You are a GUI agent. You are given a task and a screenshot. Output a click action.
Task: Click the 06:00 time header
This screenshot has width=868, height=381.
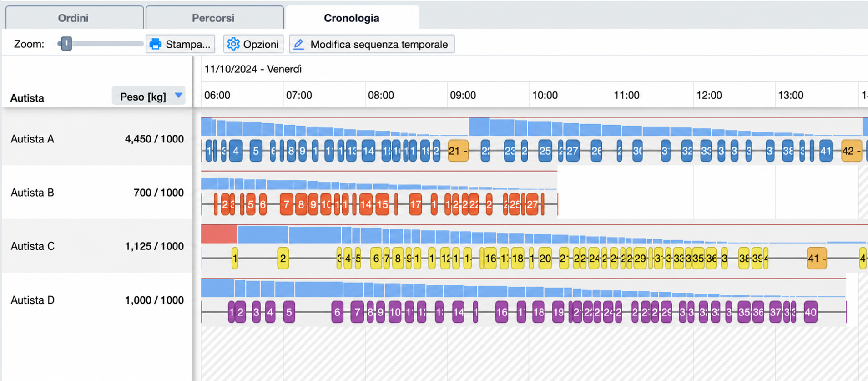tap(217, 95)
